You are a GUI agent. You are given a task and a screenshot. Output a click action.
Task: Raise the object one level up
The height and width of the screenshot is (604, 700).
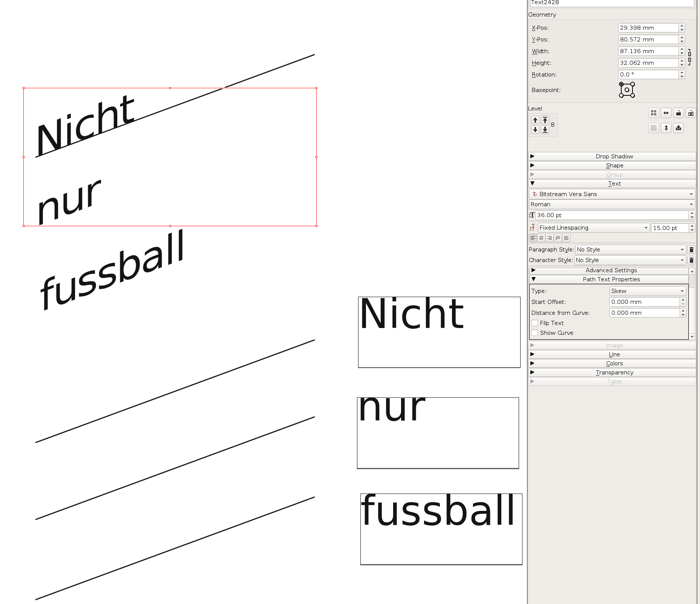(535, 120)
